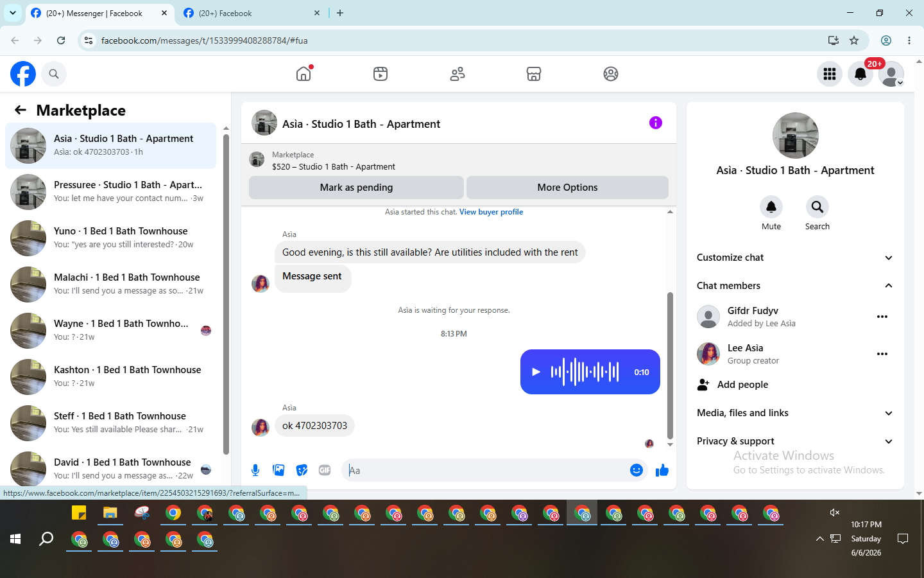Select Asia Studio 1 Bath Apartment conversation
Viewport: 924px width, 578px height.
coord(110,146)
